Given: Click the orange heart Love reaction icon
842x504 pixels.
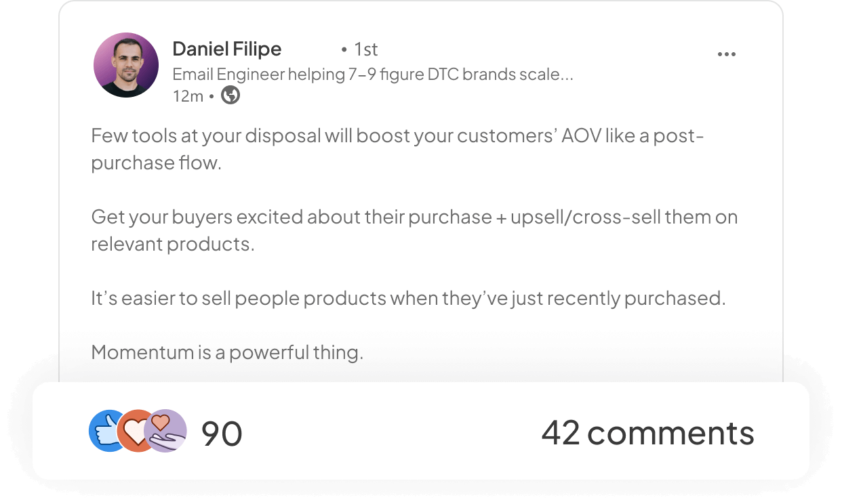Looking at the screenshot, I should [136, 431].
